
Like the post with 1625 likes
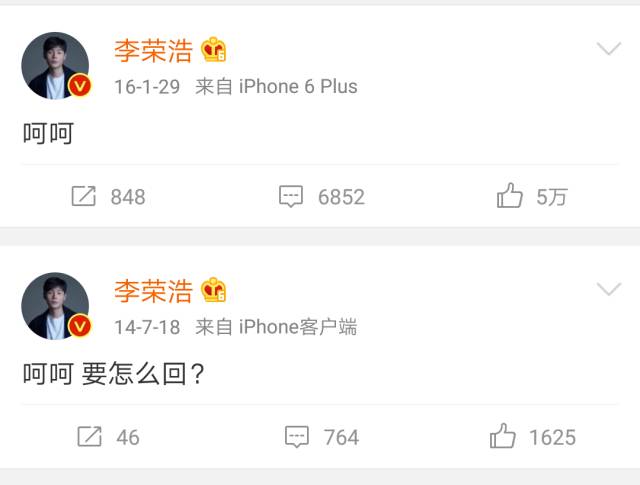tap(502, 436)
